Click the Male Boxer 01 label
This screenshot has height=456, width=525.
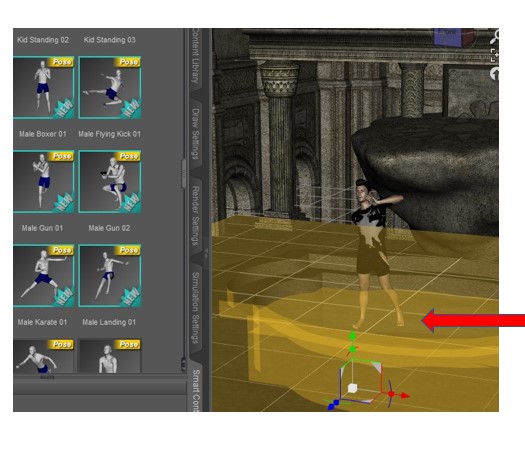(43, 134)
